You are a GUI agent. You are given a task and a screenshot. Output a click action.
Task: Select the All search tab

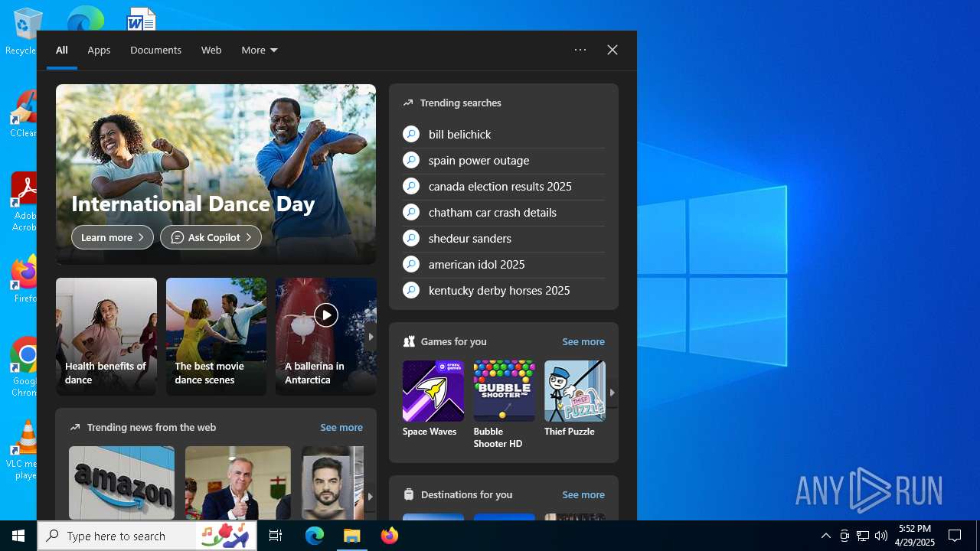[x=62, y=50]
